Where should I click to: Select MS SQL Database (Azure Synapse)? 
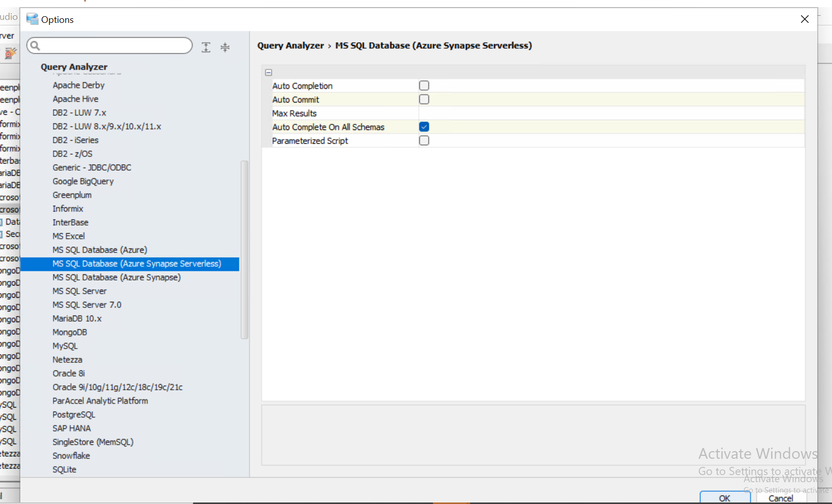pos(117,277)
